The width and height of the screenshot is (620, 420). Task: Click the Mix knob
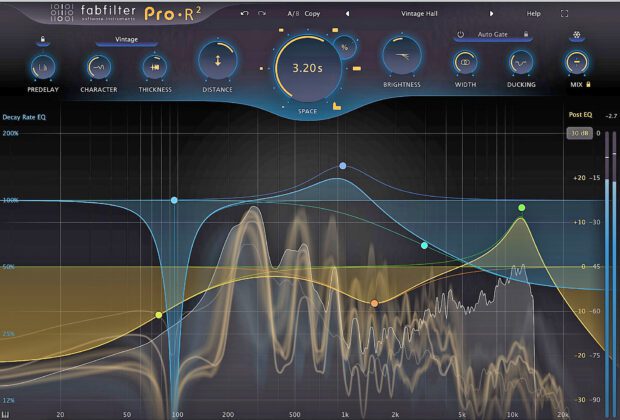click(x=577, y=62)
